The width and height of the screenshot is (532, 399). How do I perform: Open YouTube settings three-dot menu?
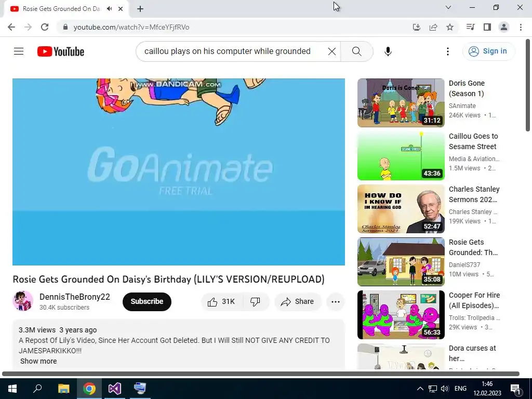pyautogui.click(x=447, y=51)
